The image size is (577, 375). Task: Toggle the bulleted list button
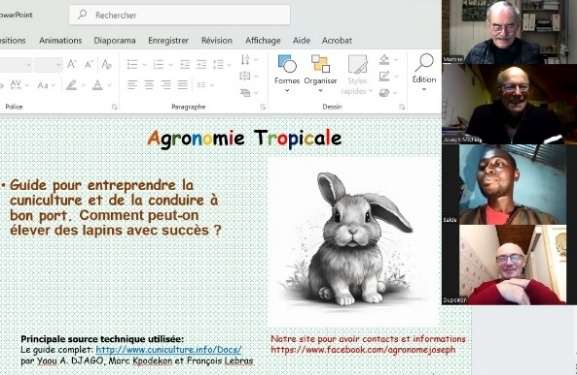click(132, 65)
